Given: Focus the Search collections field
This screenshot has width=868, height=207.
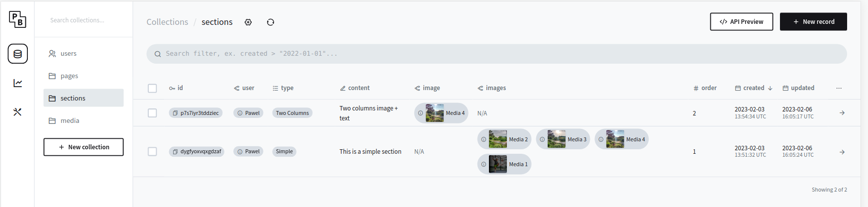Looking at the screenshot, I should pos(84,20).
